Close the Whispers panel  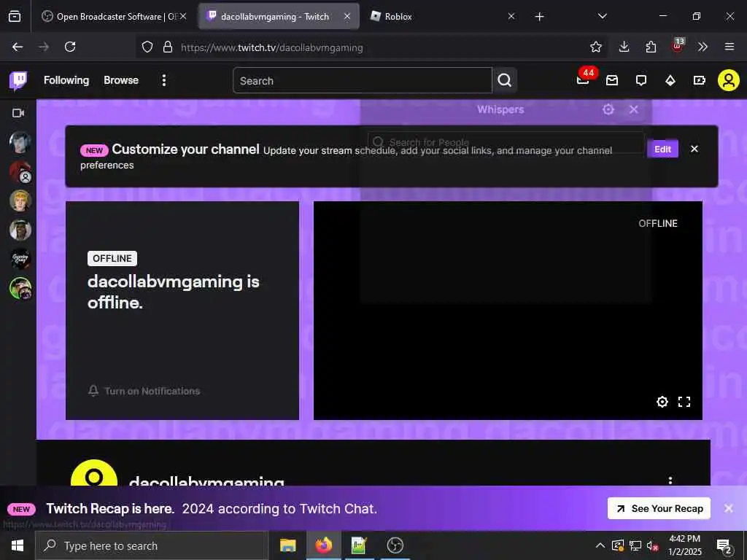tap(634, 109)
